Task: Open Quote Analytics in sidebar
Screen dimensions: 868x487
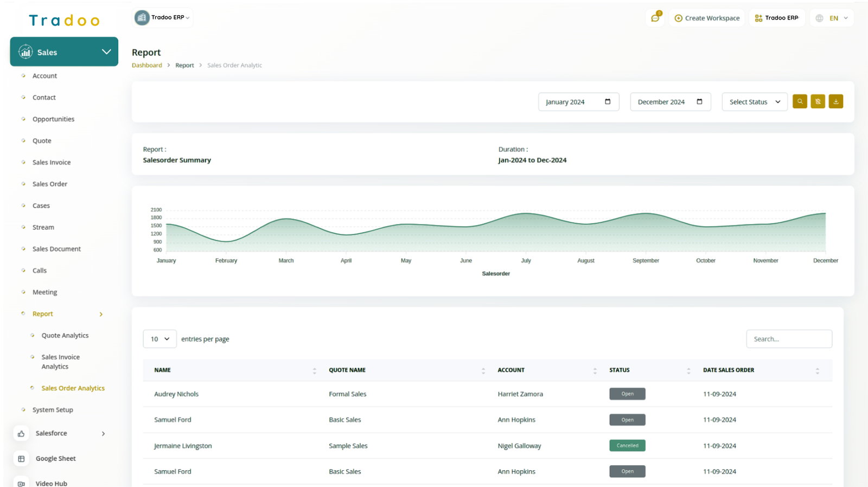Action: [x=65, y=335]
